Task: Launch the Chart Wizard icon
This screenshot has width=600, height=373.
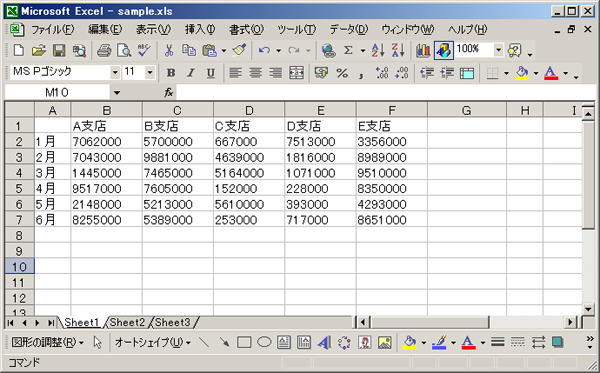Action: 423,50
